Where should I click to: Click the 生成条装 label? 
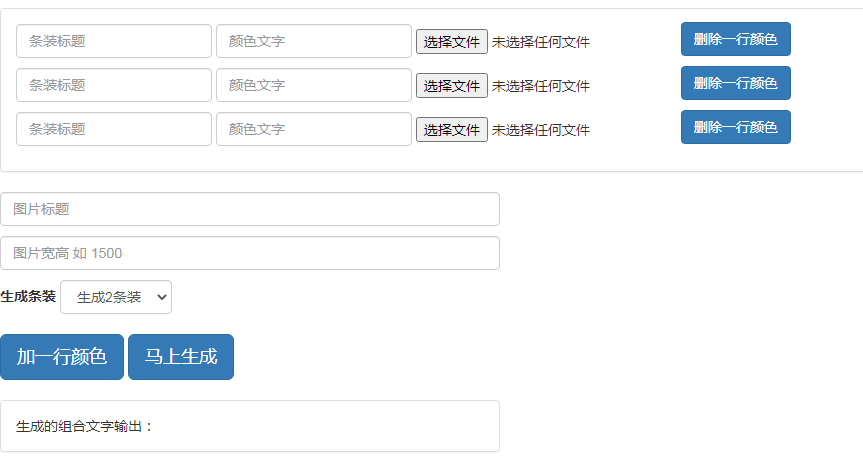28,297
